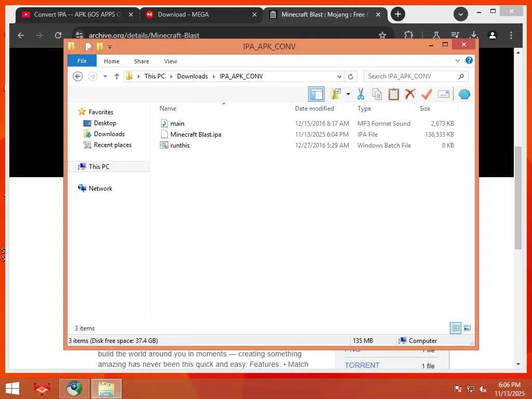The image size is (532, 399).
Task: Reload the archive.org page
Action: [x=58, y=35]
